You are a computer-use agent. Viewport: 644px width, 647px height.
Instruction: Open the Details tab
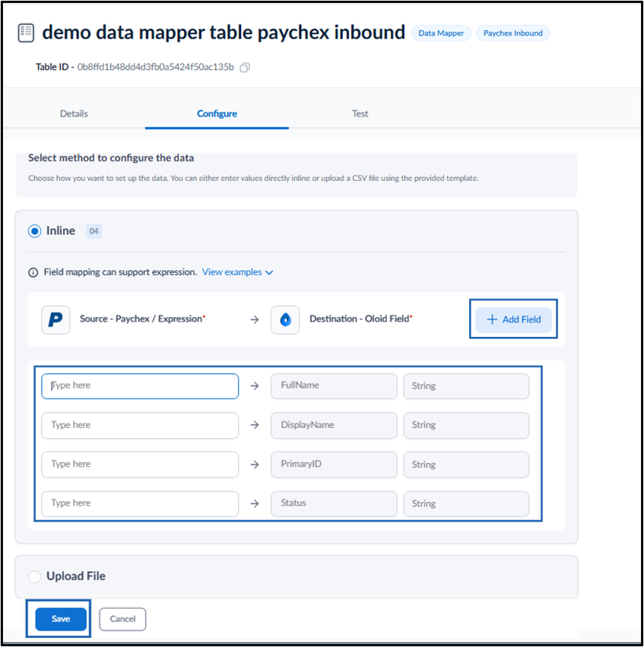pyautogui.click(x=74, y=114)
